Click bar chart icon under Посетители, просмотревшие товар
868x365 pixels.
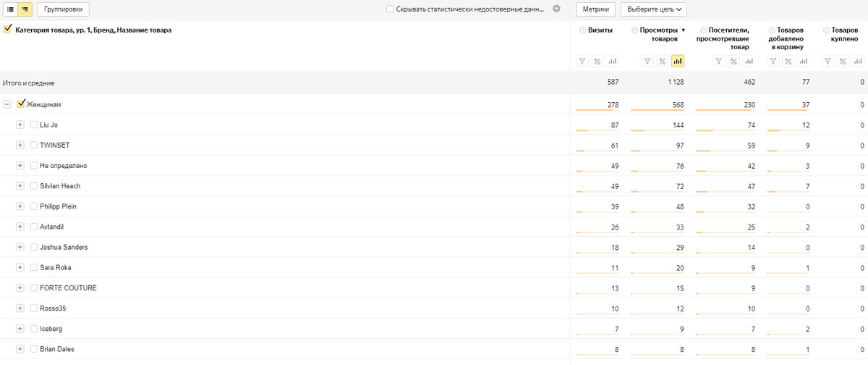pos(749,62)
